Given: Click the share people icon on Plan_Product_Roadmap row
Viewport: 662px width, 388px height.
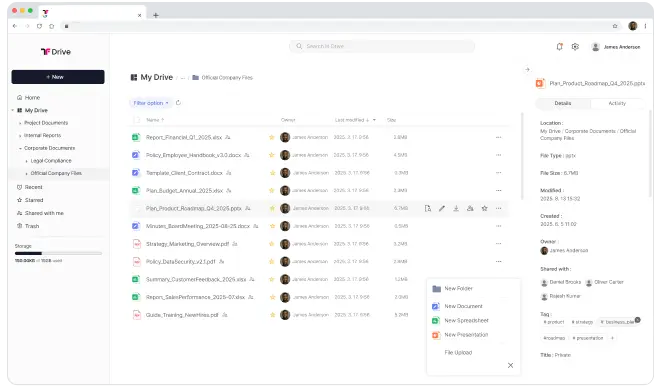Looking at the screenshot, I should tap(470, 208).
